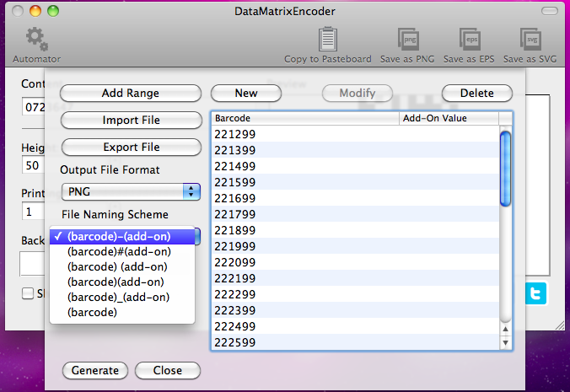
Task: Select barcode row 221799
Action: pyautogui.click(x=356, y=214)
